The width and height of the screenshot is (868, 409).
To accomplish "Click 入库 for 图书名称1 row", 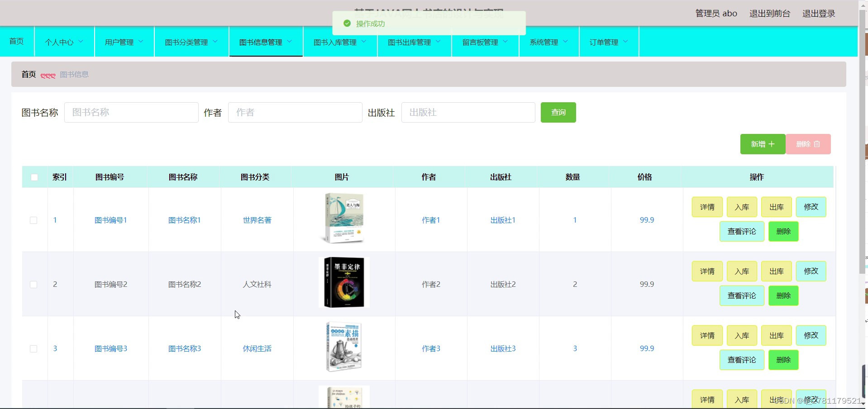I will coord(742,207).
